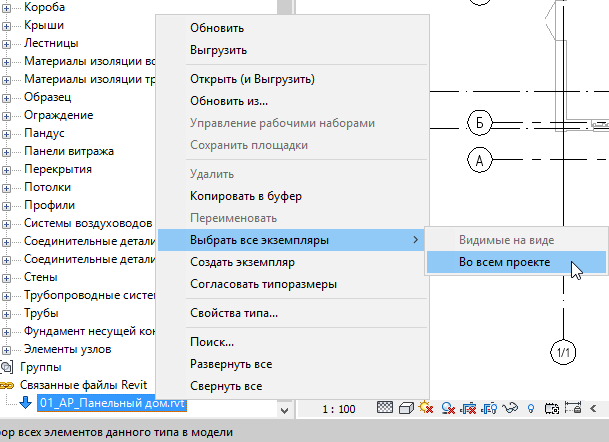Select grid bubble Б in drawing

pos(479,123)
